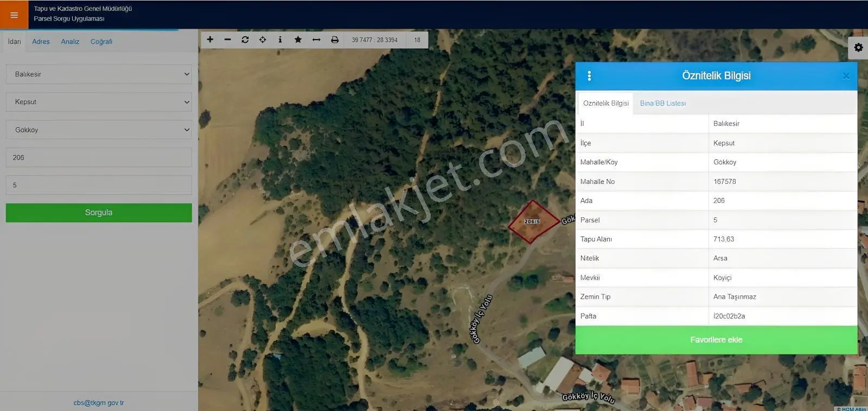The image size is (868, 411).
Task: Refresh the map view
Action: tap(245, 40)
